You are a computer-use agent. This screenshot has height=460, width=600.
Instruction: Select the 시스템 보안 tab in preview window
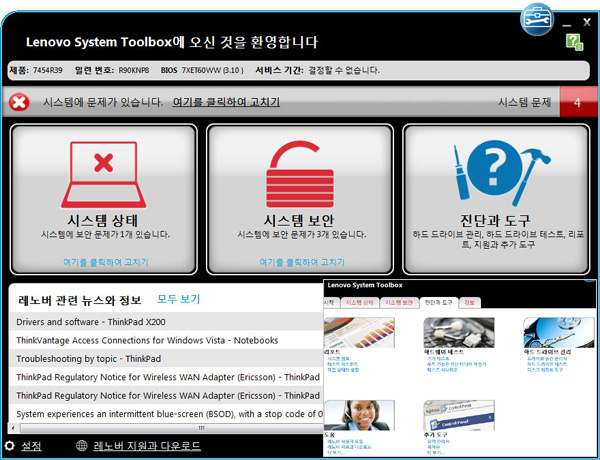[399, 302]
